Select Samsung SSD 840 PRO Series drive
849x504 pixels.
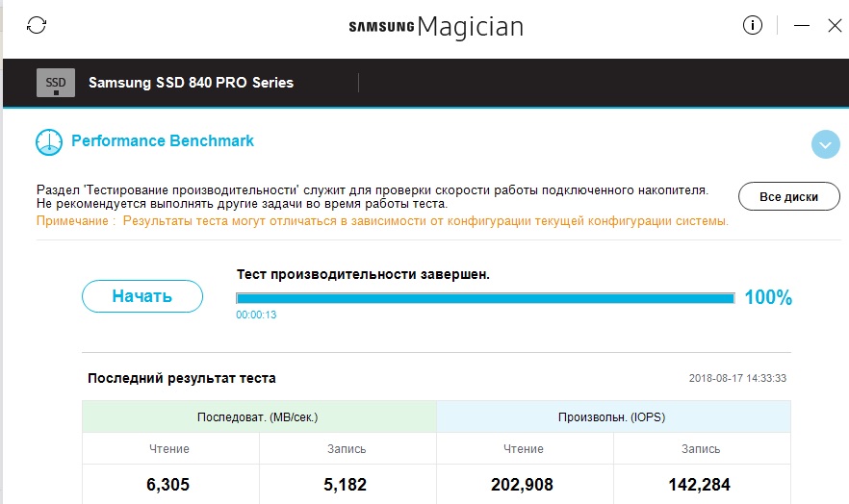[191, 83]
